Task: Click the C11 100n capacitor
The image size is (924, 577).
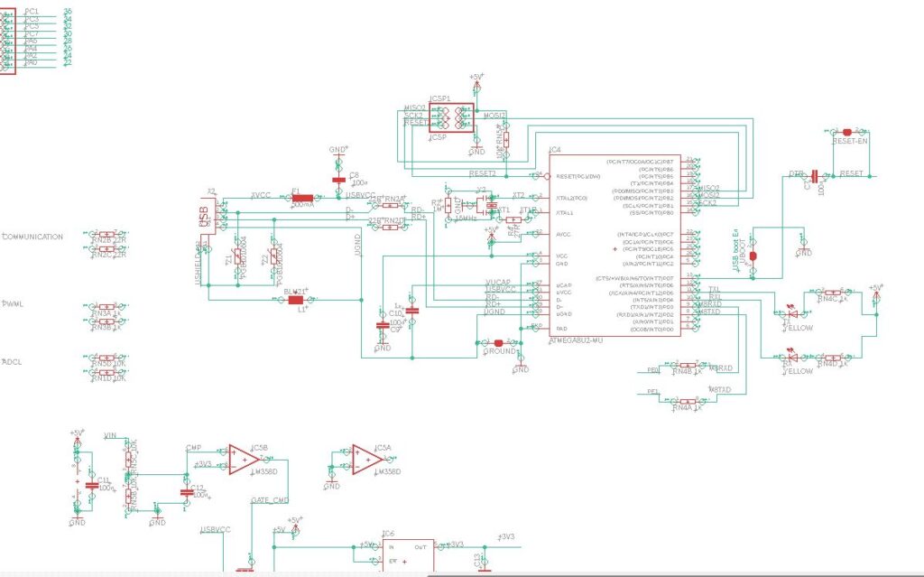Action: 91,486
